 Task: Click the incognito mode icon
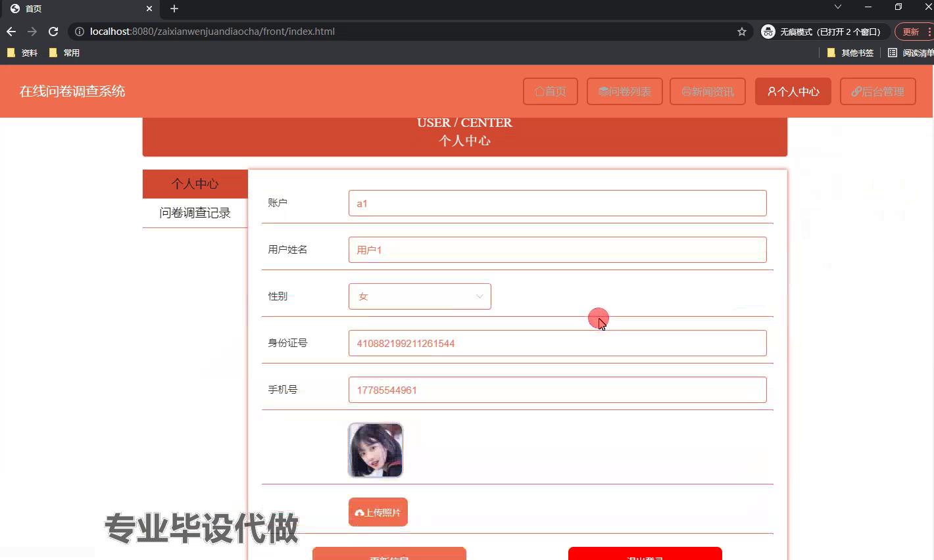click(768, 32)
